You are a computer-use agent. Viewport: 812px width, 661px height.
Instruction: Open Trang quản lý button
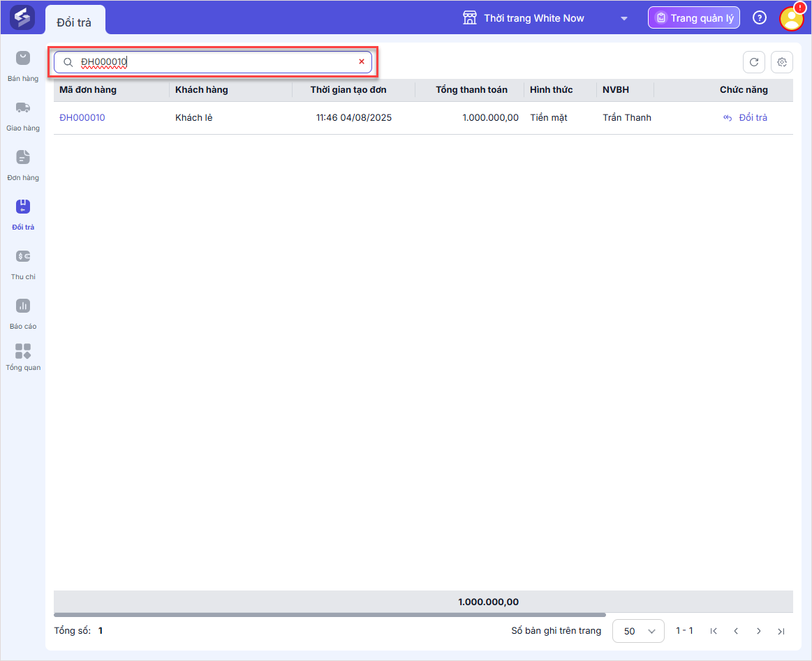(x=694, y=17)
